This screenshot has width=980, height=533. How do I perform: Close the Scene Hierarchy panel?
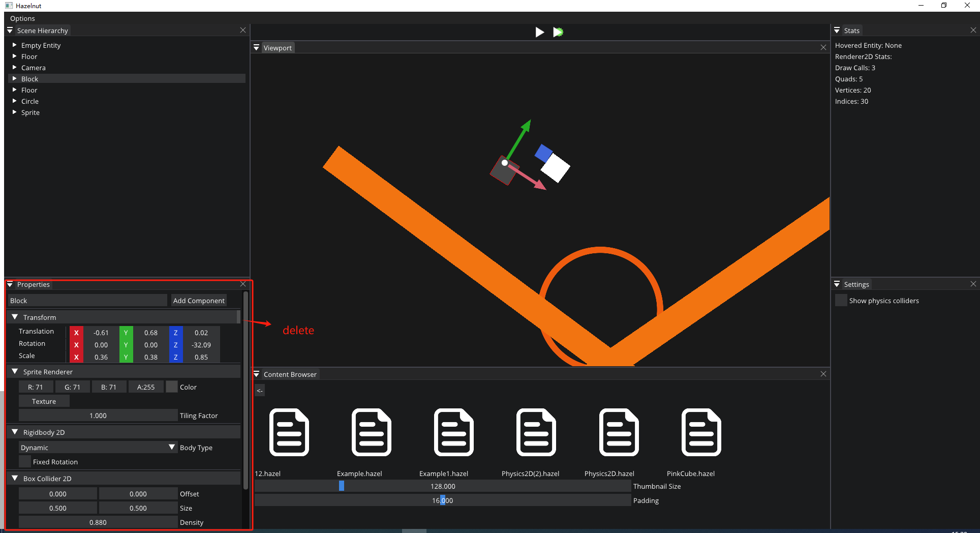click(243, 31)
